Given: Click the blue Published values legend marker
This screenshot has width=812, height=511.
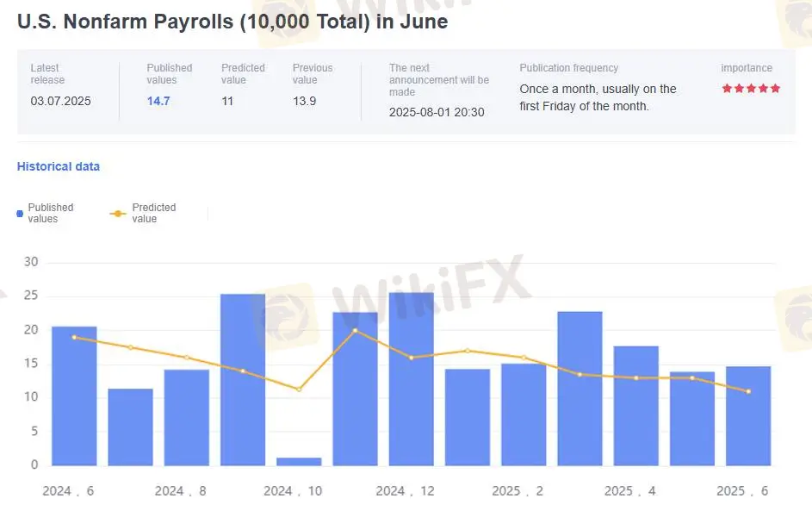Looking at the screenshot, I should click(20, 213).
